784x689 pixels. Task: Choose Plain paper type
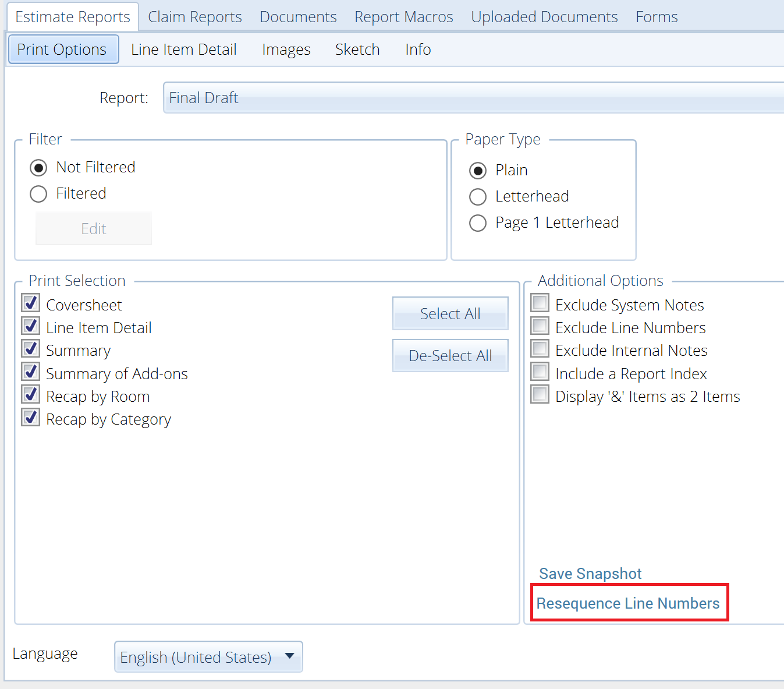pos(478,171)
